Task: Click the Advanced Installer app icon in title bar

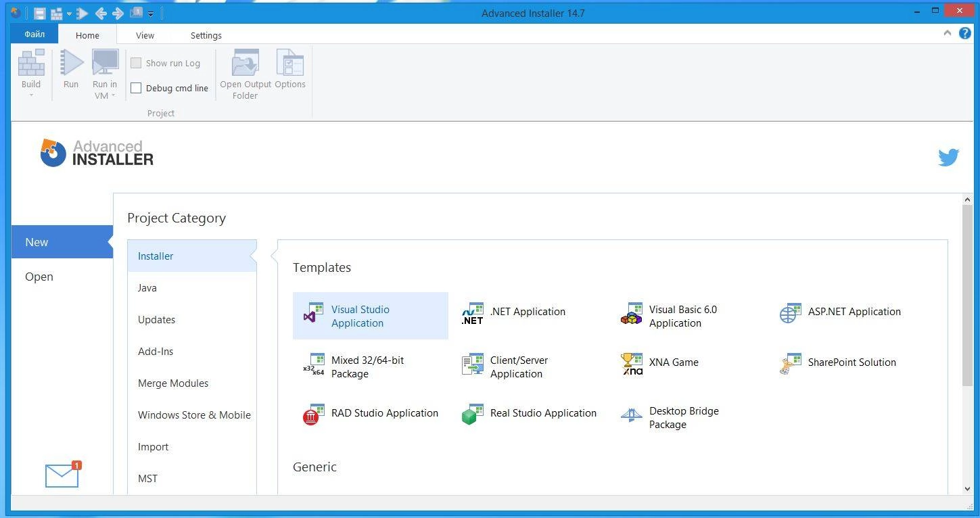Action: point(16,12)
